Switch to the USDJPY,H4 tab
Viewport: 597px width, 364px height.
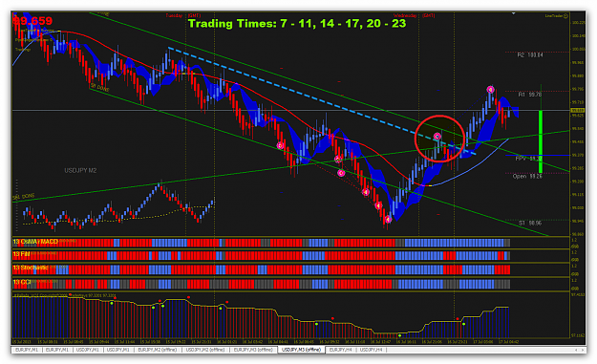[x=371, y=350]
